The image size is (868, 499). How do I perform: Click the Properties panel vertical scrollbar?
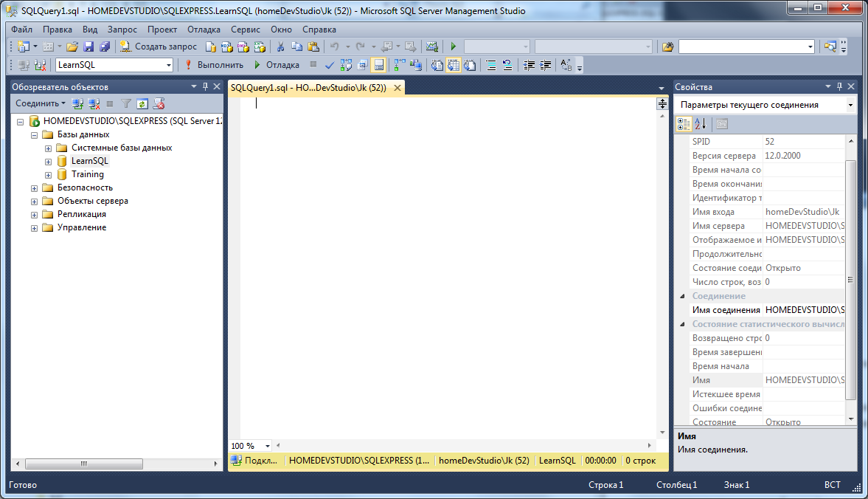(851, 280)
